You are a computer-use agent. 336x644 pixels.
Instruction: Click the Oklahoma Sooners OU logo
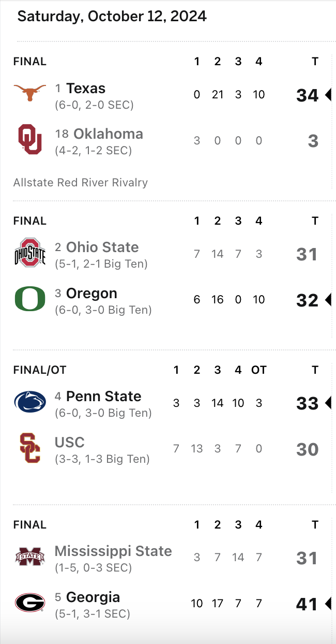29,139
